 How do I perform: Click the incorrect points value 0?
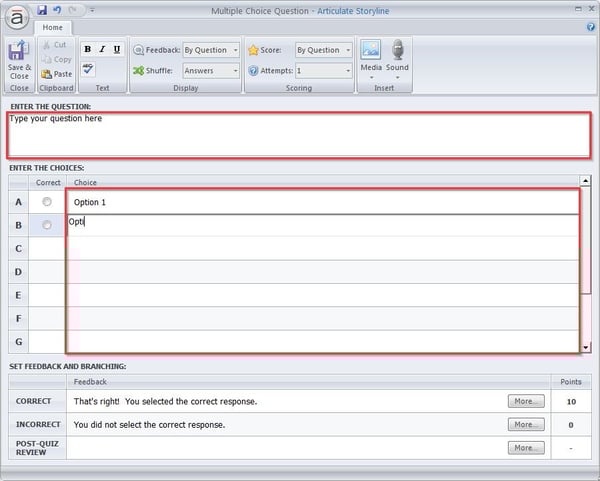(x=571, y=425)
